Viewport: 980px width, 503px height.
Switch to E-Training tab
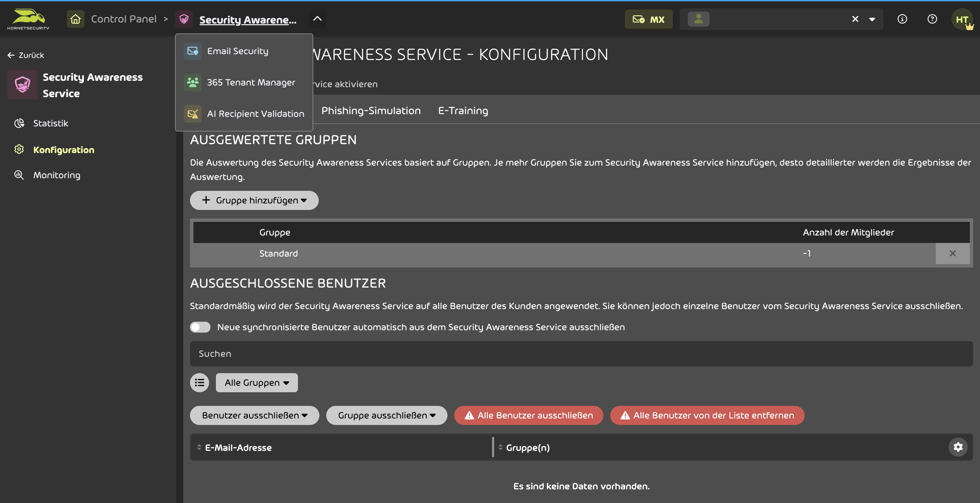click(x=463, y=110)
